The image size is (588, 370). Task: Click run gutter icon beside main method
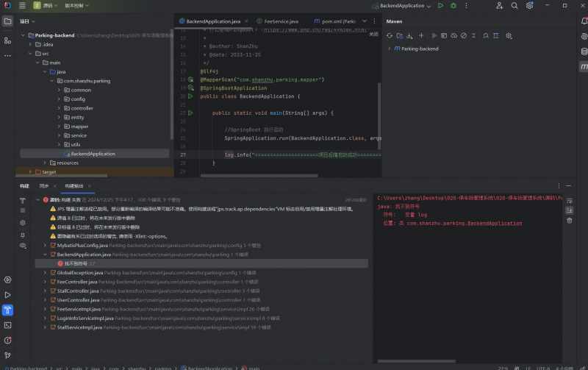190,113
